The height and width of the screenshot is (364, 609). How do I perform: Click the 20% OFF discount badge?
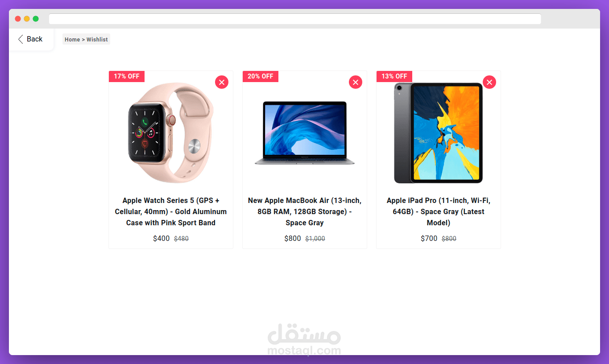click(x=261, y=76)
